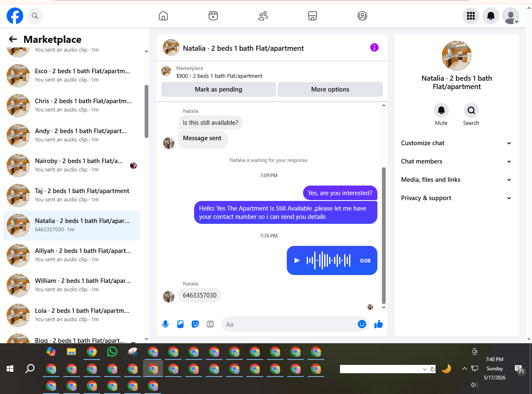Image resolution: width=532 pixels, height=394 pixels.
Task: Open the Groups icon in top navigation
Action: point(362,16)
